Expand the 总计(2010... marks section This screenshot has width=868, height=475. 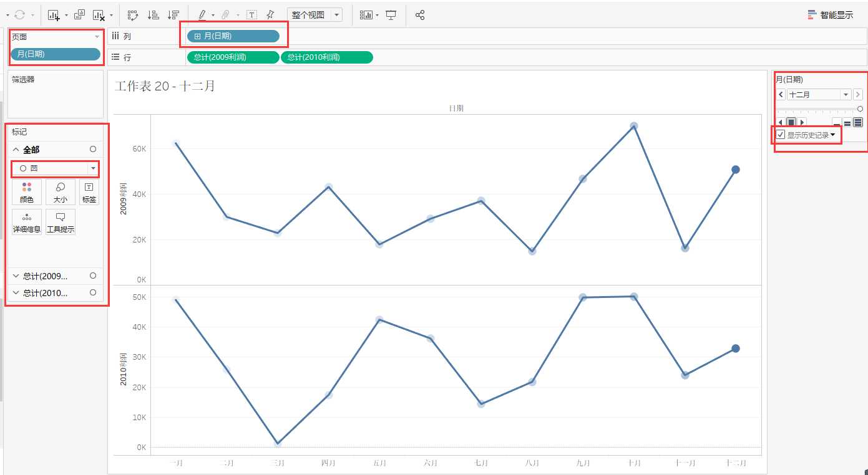coord(16,292)
